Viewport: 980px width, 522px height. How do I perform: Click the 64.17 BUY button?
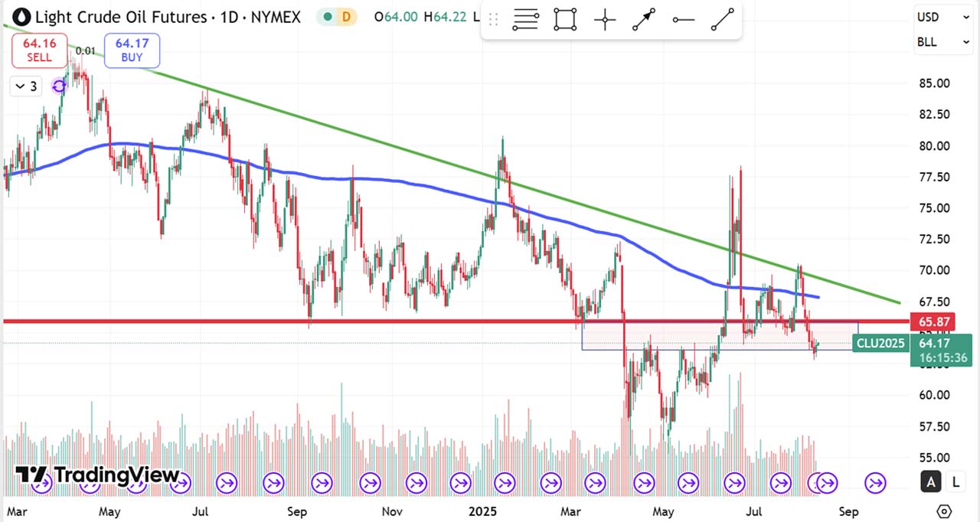pos(132,51)
